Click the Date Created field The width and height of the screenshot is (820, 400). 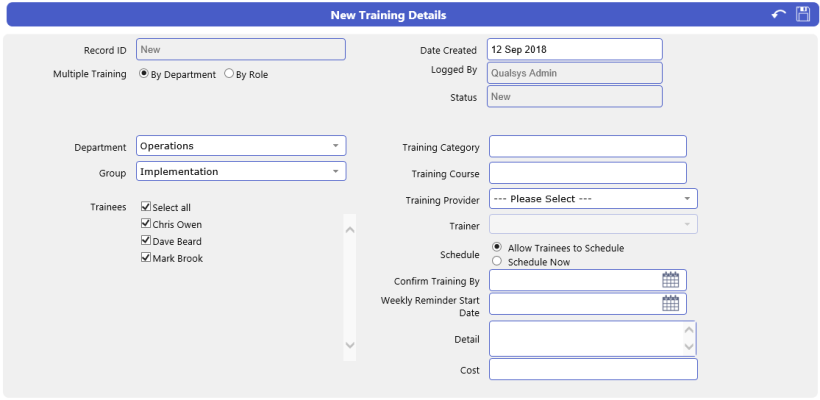click(575, 49)
